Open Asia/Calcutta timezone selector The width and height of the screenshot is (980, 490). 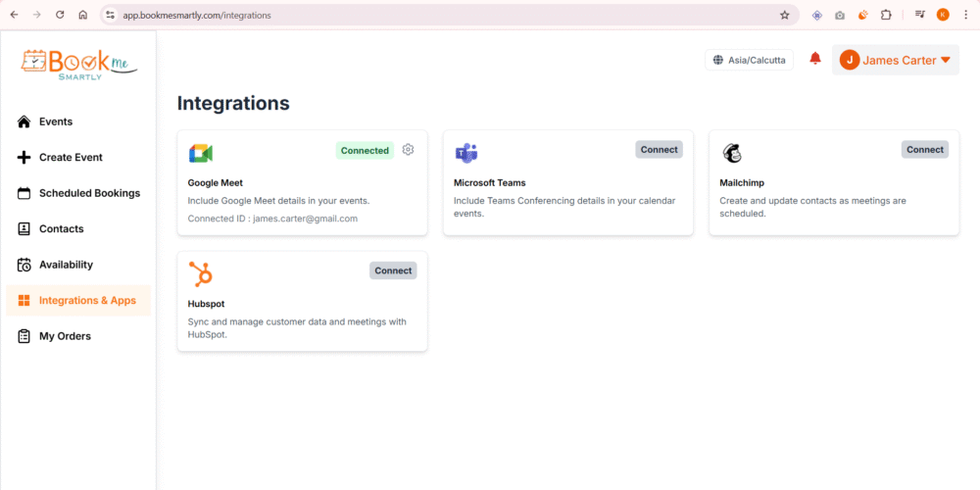pyautogui.click(x=749, y=60)
